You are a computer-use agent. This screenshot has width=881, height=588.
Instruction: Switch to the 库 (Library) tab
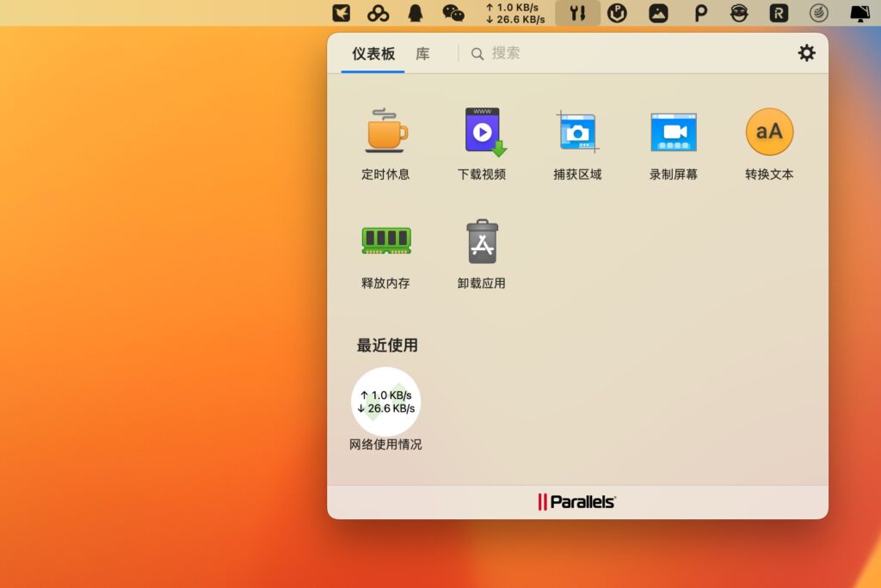(422, 53)
